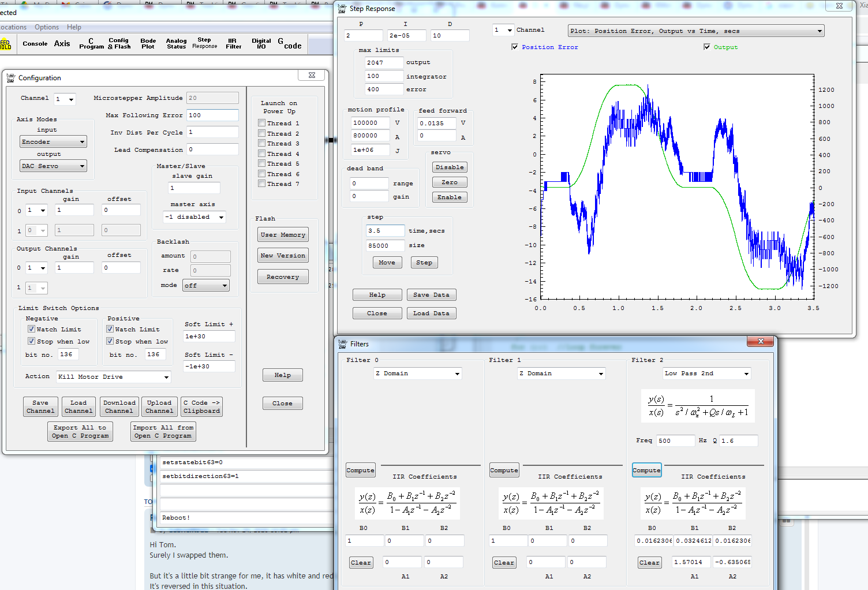868x590 pixels.
Task: Open the Console toolbar button
Action: [35, 44]
